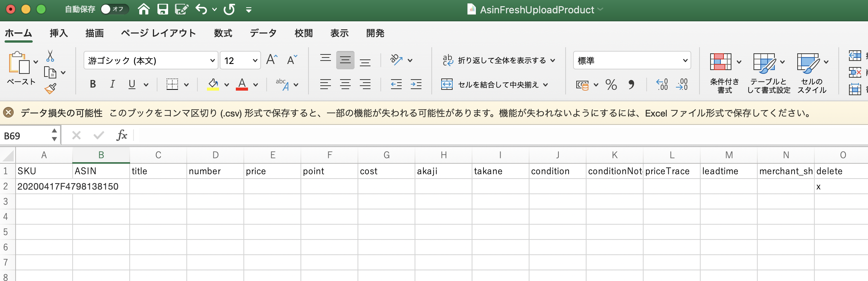Increase font size with larger A
The height and width of the screenshot is (281, 868).
click(272, 60)
